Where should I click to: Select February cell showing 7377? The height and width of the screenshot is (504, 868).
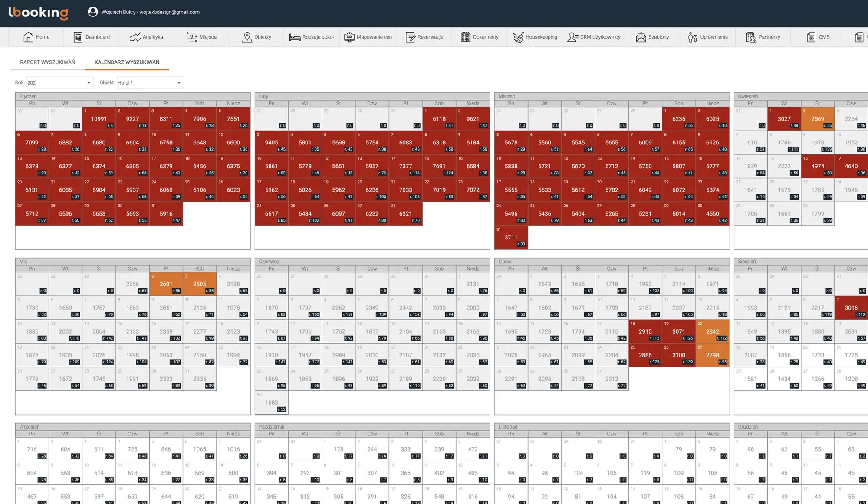[406, 166]
